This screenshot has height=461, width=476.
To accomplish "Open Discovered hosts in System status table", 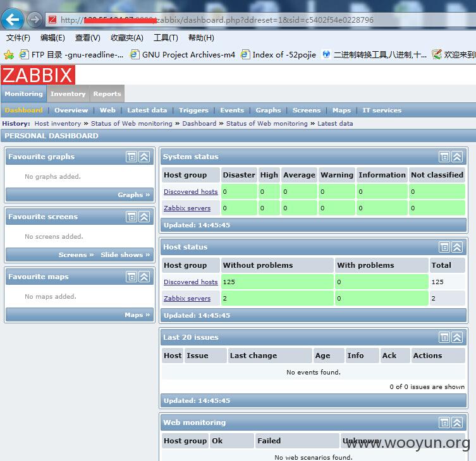I will click(x=191, y=192).
